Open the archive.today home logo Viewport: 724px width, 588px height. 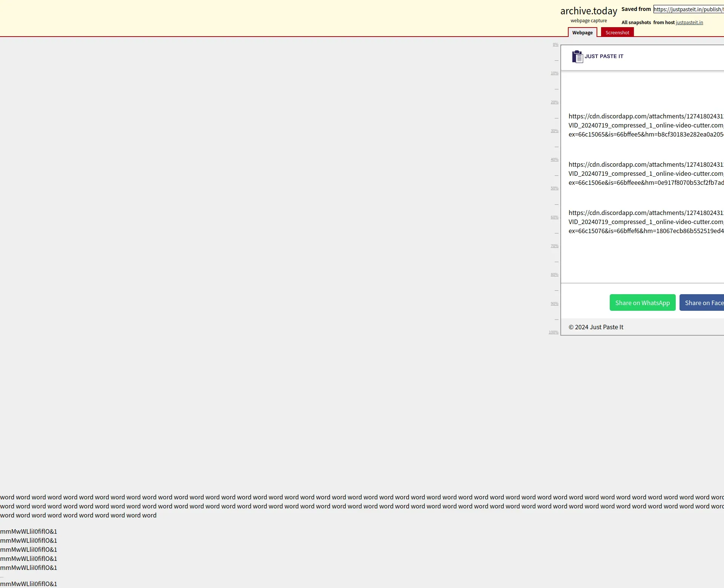(x=588, y=11)
